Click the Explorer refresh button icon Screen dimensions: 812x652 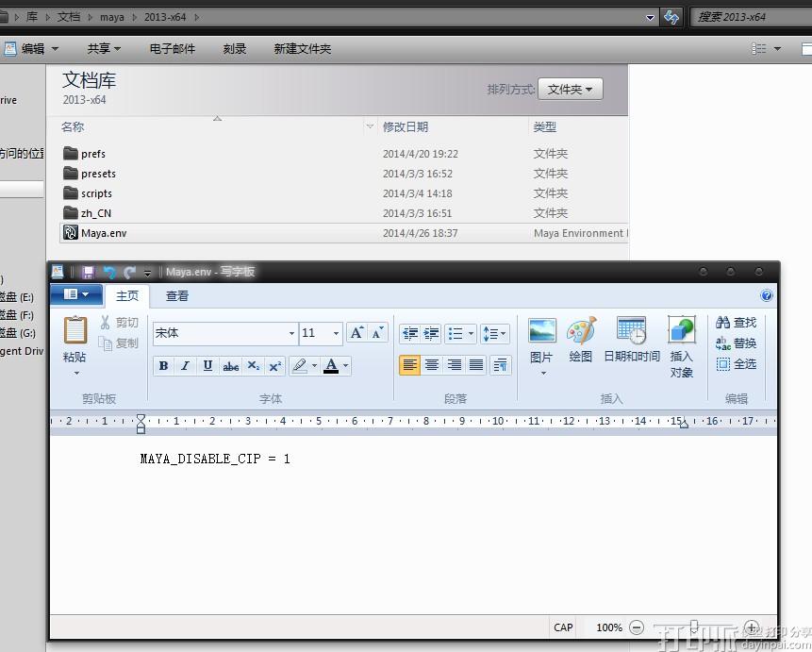tap(671, 17)
